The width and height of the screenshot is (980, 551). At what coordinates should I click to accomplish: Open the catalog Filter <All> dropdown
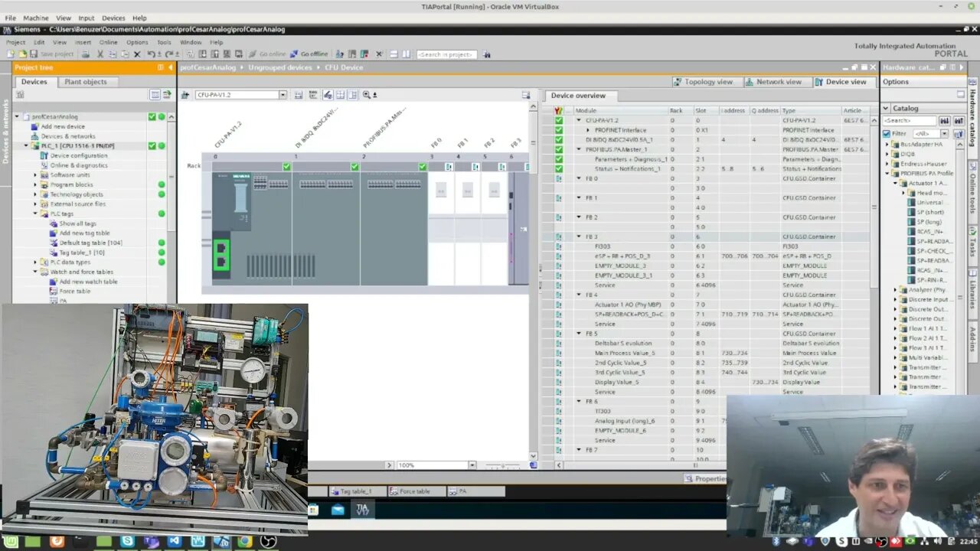pos(943,133)
